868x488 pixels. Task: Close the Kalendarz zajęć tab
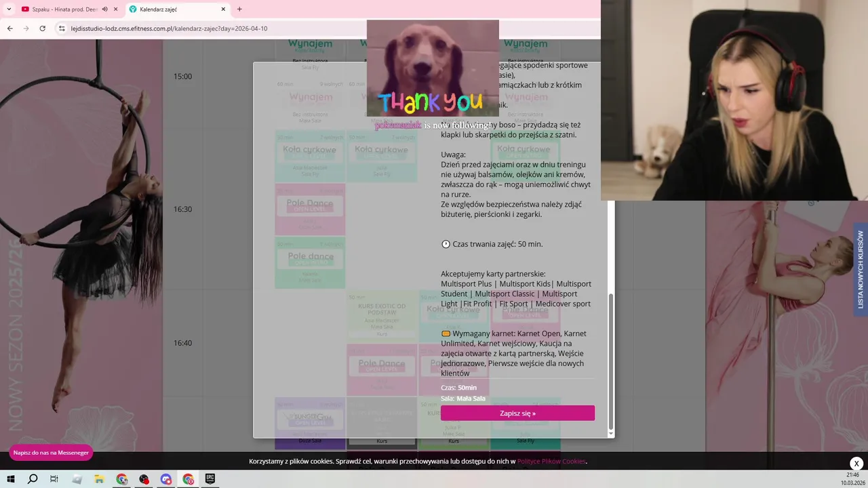(224, 9)
